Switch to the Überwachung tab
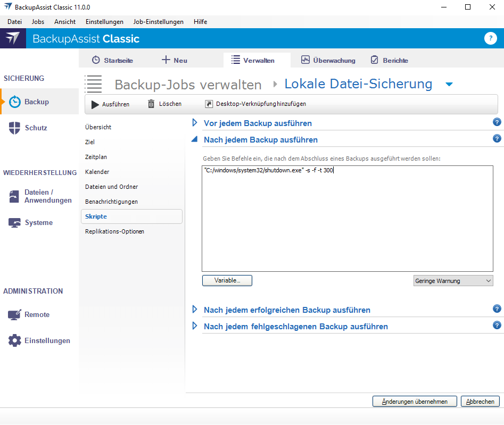The image size is (504, 425). [328, 60]
